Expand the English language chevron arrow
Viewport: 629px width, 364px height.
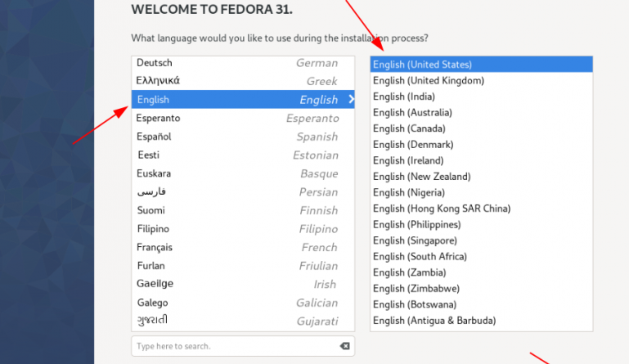point(351,100)
